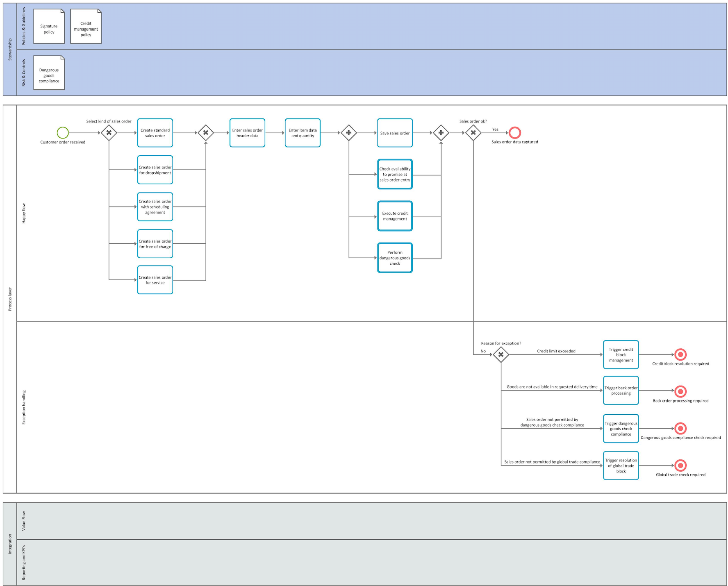Screen dimensions: 728x586
Task: Select the Back order processing required end event
Action: [680, 391]
